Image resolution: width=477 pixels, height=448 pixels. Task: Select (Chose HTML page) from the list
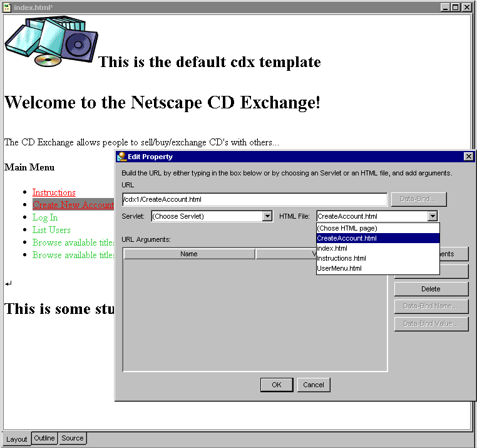pos(378,228)
